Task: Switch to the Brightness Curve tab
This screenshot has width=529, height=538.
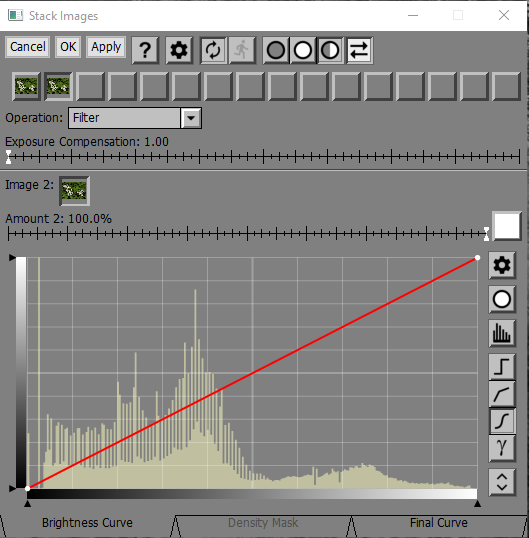Action: [x=87, y=523]
